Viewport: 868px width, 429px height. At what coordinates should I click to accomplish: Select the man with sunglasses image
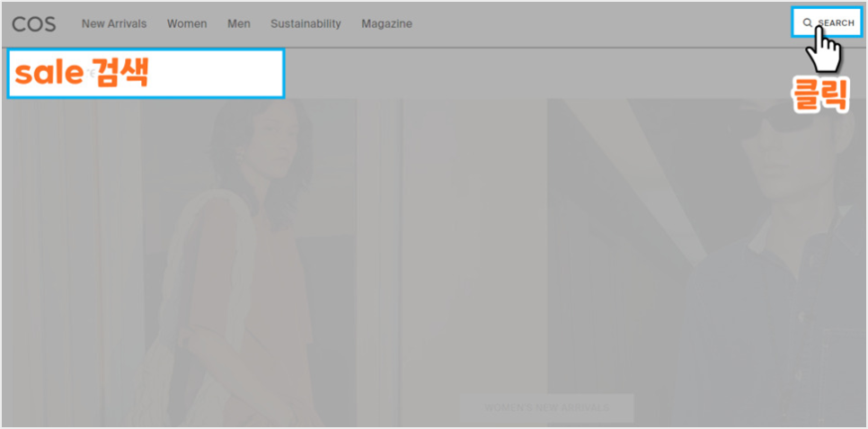(x=705, y=264)
